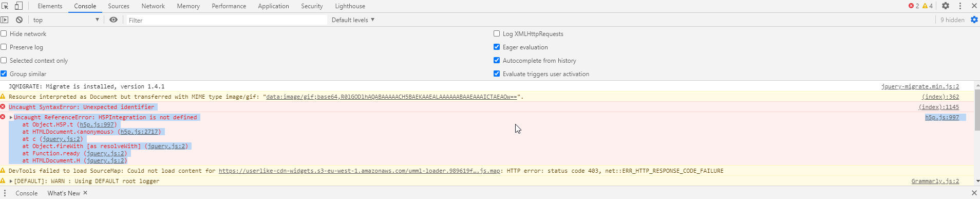Switch to the Performance tab
Image resolution: width=980 pixels, height=199 pixels.
tap(229, 6)
